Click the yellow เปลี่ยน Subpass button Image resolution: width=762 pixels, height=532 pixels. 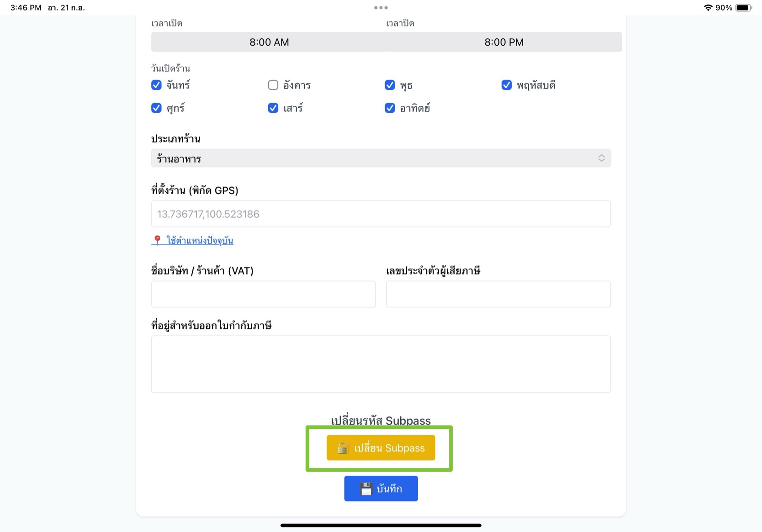381,448
